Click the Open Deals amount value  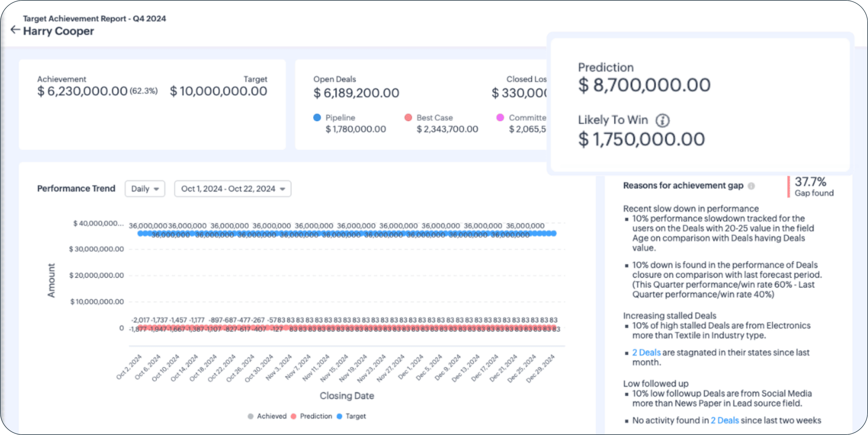point(356,93)
